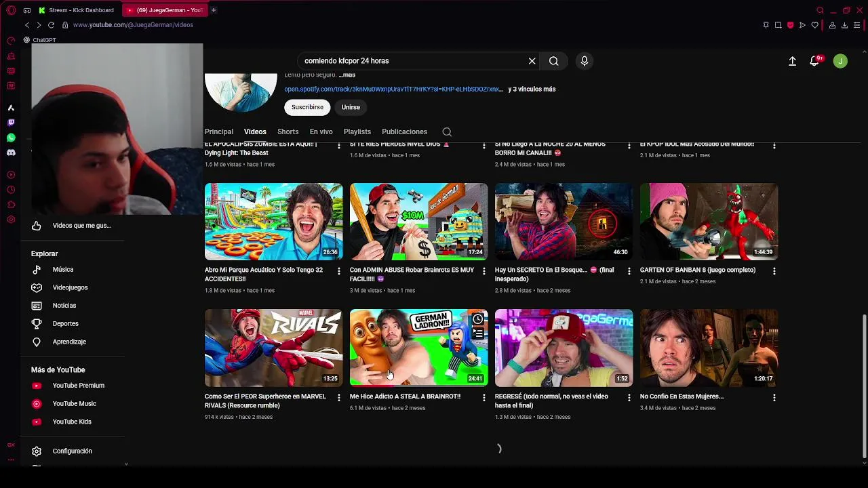The height and width of the screenshot is (488, 868).
Task: Toggle the red ad blocker shield icon
Action: tap(790, 25)
